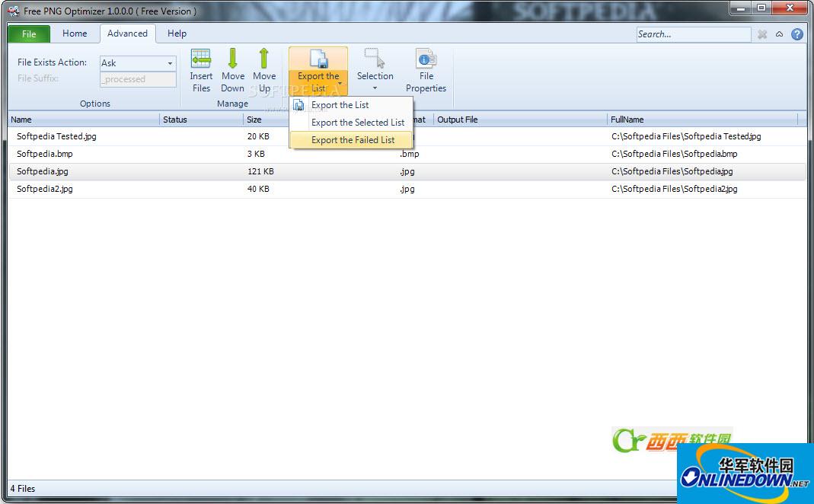The width and height of the screenshot is (814, 504).
Task: Select the Advanced tab
Action: [127, 33]
